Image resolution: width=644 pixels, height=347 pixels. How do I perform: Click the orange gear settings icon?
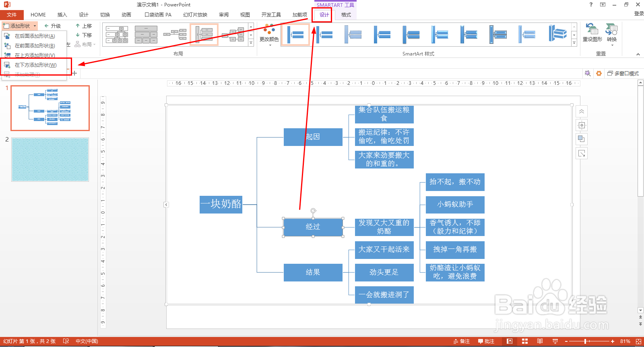click(x=599, y=74)
